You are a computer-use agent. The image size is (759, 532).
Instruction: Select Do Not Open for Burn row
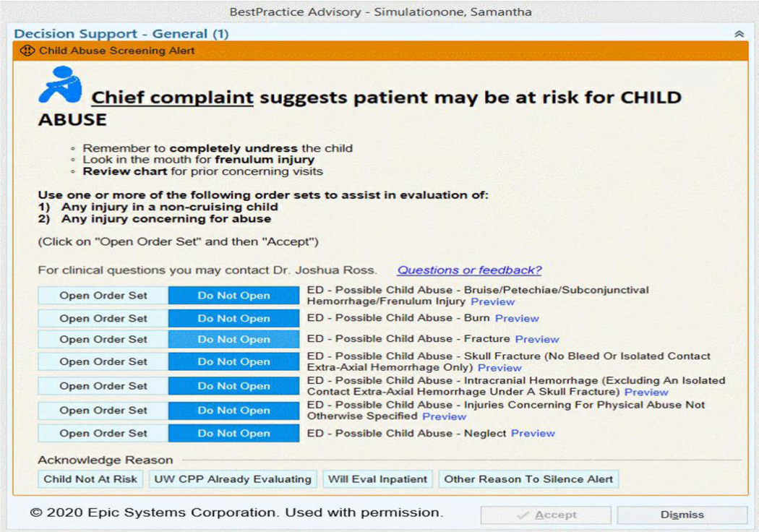233,319
